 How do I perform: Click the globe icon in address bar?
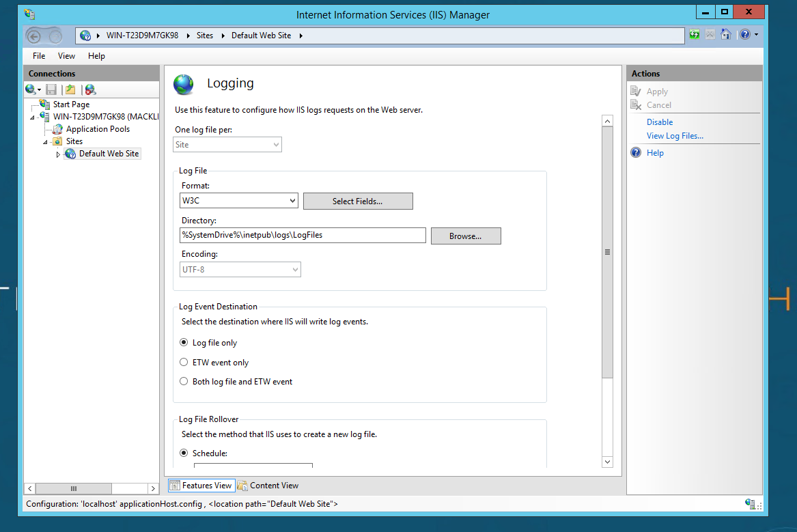point(85,36)
